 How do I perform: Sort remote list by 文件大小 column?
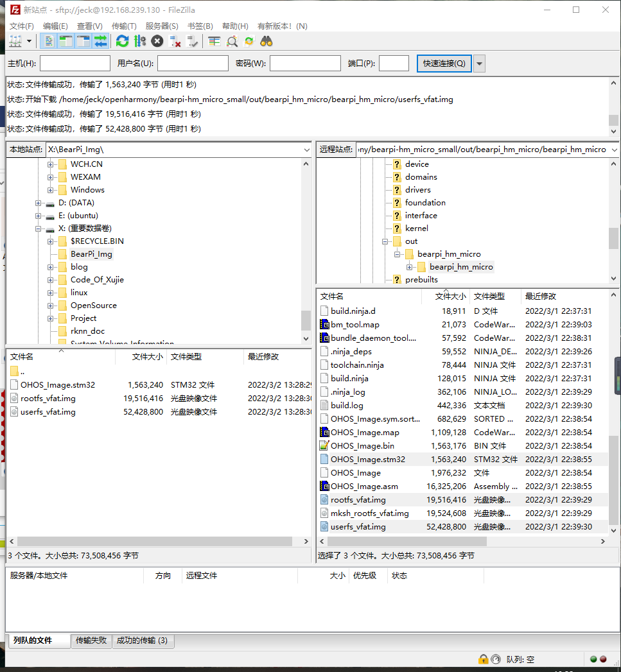[x=446, y=297]
